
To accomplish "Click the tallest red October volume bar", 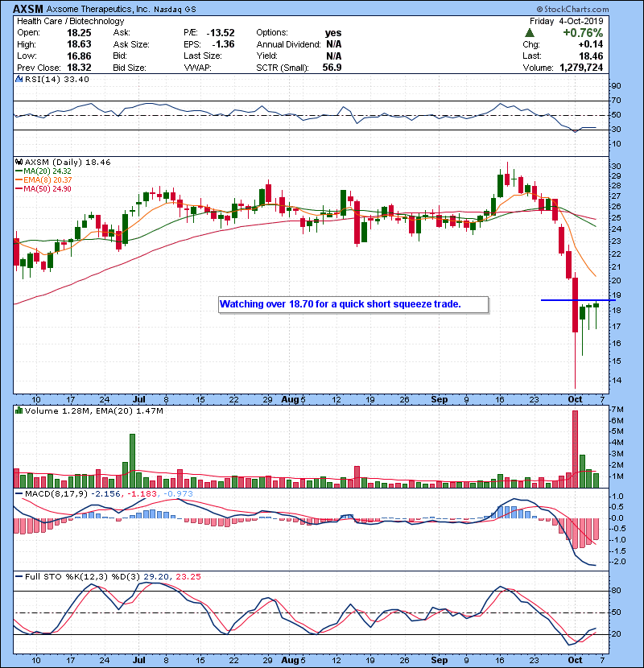I will tap(575, 449).
